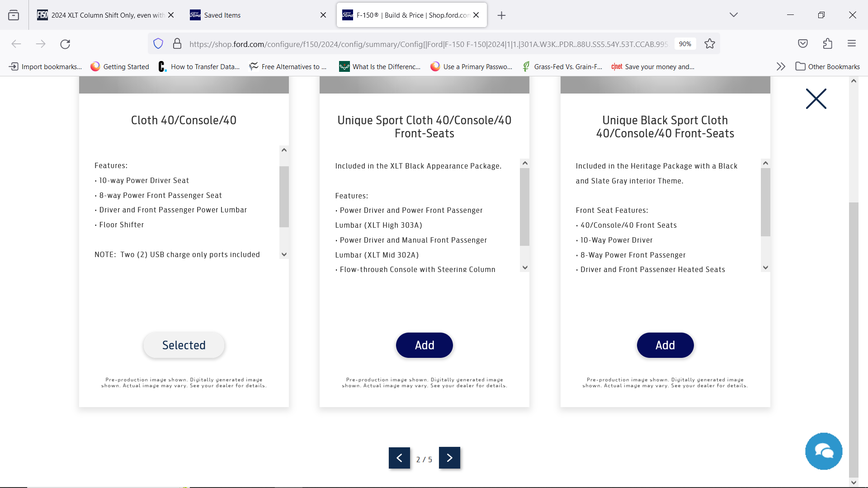Save the page to Pocket
Screen dimensions: 868x488
(803, 43)
